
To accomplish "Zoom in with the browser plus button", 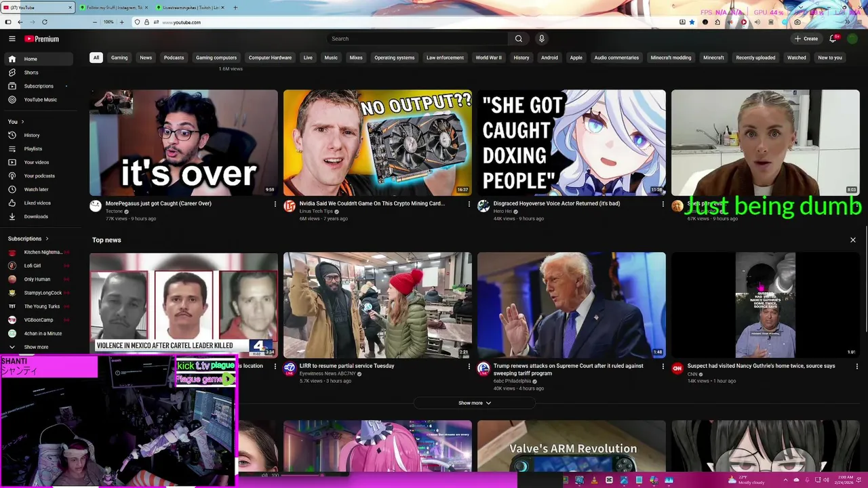I will (121, 22).
